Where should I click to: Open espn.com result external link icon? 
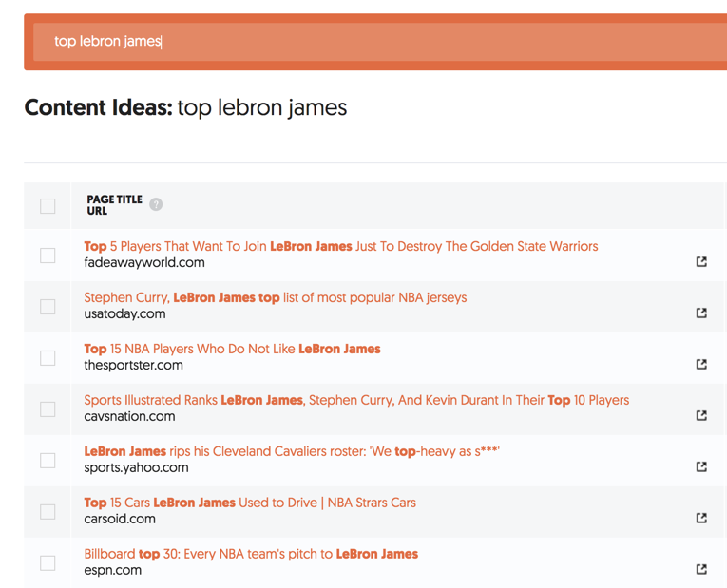click(701, 569)
